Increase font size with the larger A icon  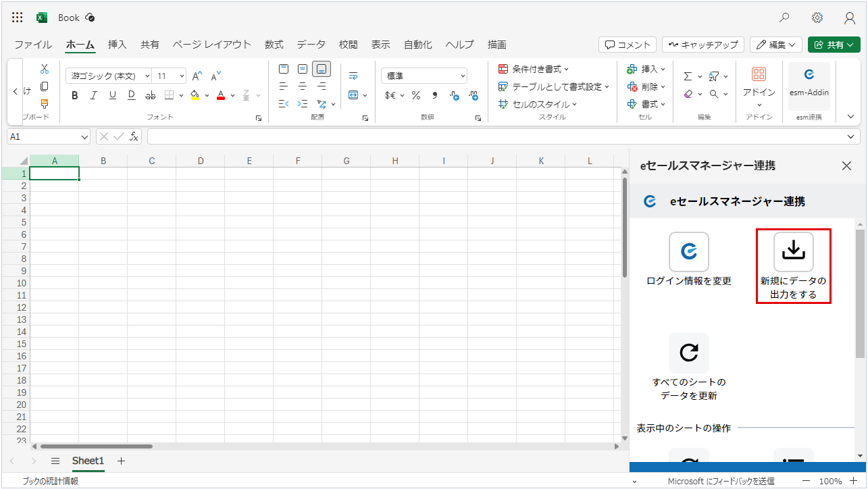click(197, 76)
